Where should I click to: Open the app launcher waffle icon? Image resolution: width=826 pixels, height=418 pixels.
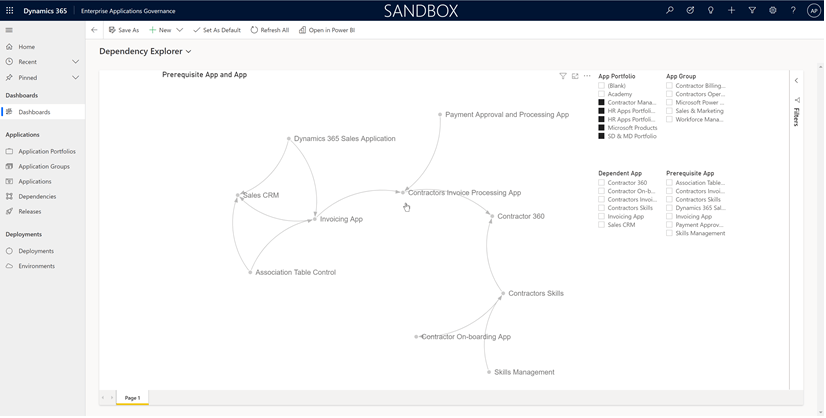pos(9,11)
